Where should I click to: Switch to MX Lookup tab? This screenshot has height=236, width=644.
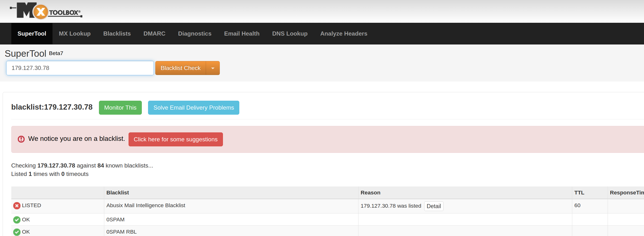click(75, 34)
